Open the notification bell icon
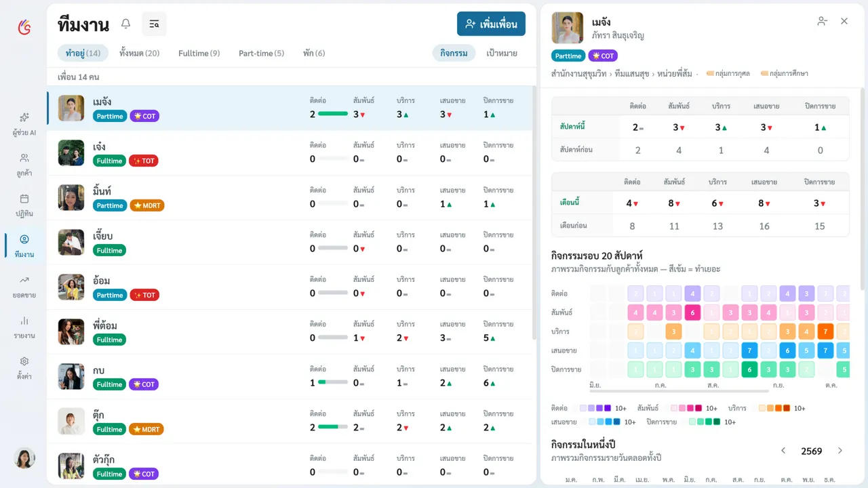868x488 pixels. point(125,24)
